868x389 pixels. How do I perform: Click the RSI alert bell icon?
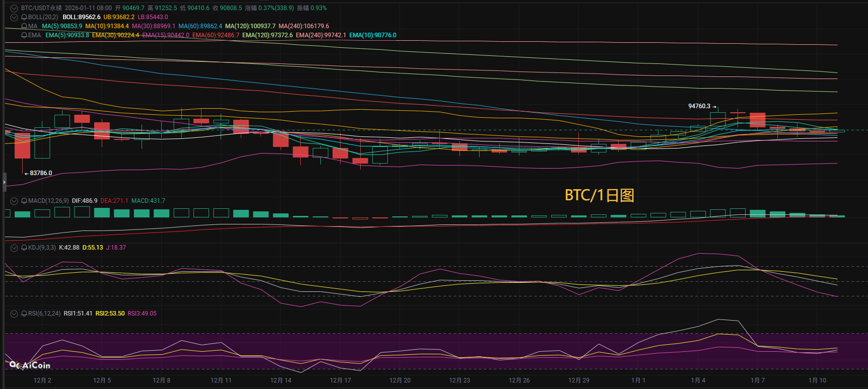(24, 314)
